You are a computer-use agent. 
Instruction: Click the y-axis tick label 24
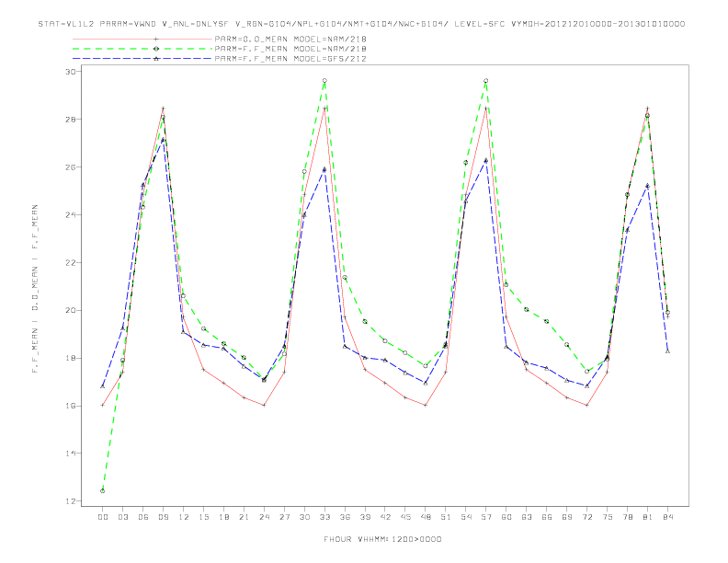[71, 215]
